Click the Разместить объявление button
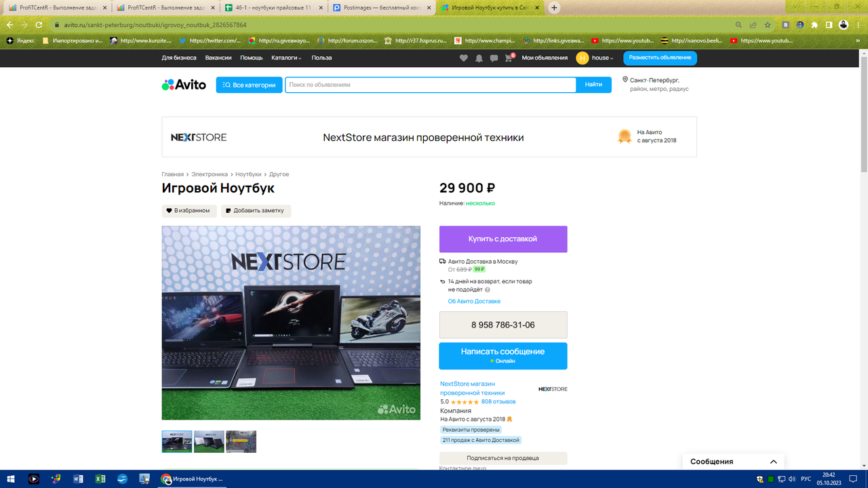Screen dimensions: 868x488 pos(660,58)
